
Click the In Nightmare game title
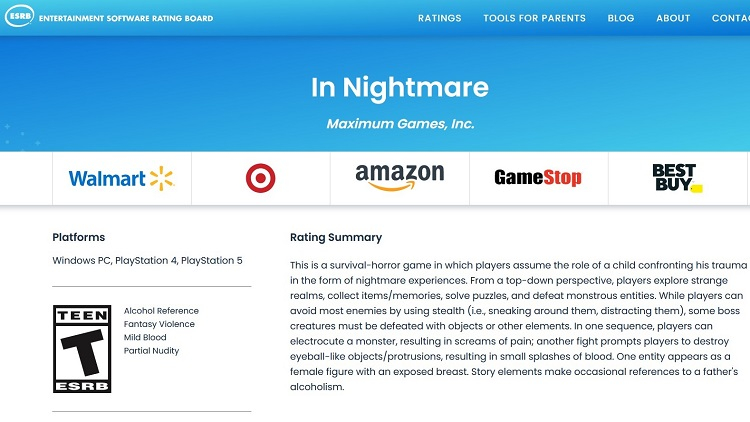pyautogui.click(x=399, y=88)
